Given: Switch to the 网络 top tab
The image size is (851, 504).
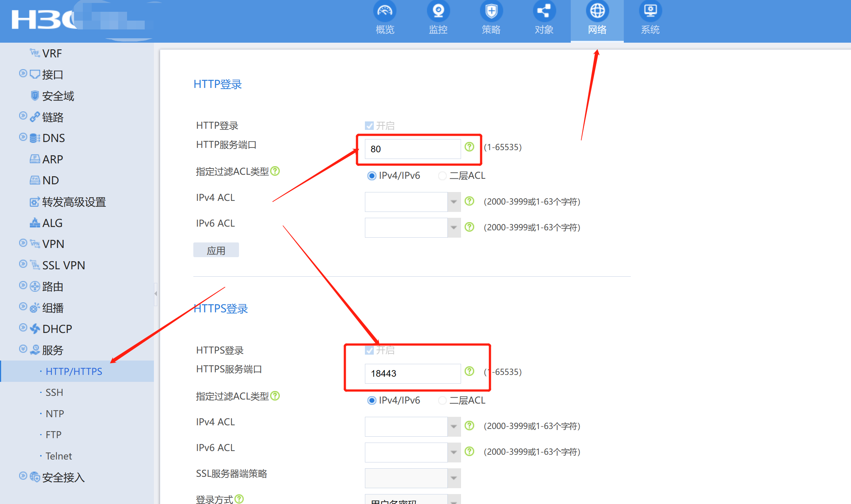Looking at the screenshot, I should [x=597, y=19].
